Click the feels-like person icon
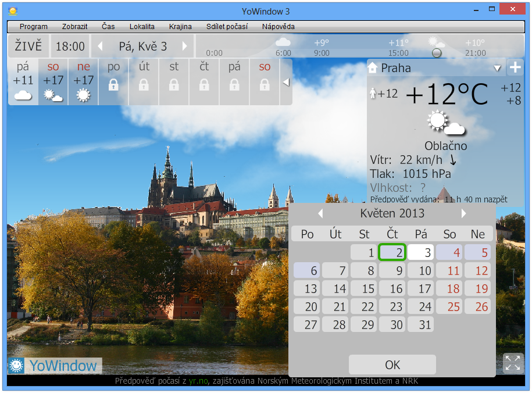The width and height of the screenshot is (532, 393). [373, 94]
